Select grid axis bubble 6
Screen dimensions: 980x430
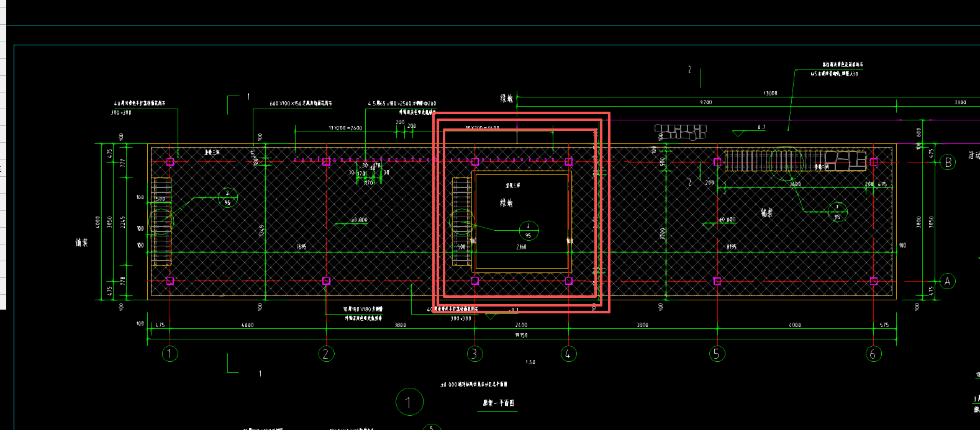click(x=873, y=354)
